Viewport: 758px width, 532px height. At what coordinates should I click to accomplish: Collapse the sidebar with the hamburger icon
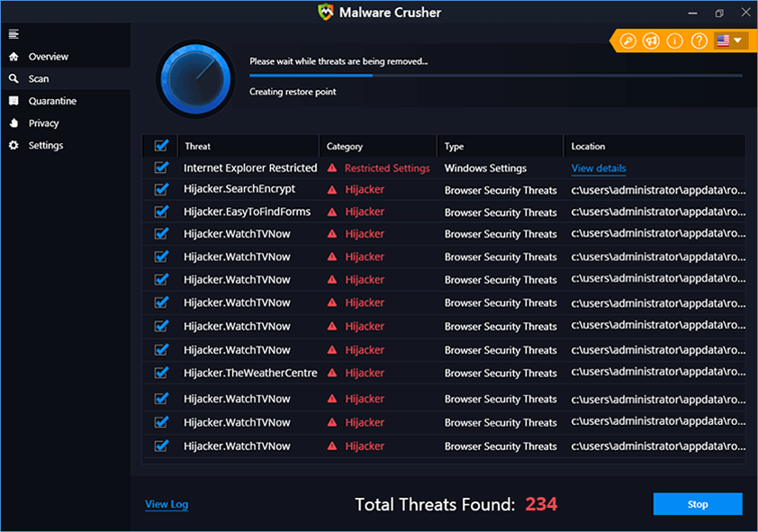tap(14, 34)
